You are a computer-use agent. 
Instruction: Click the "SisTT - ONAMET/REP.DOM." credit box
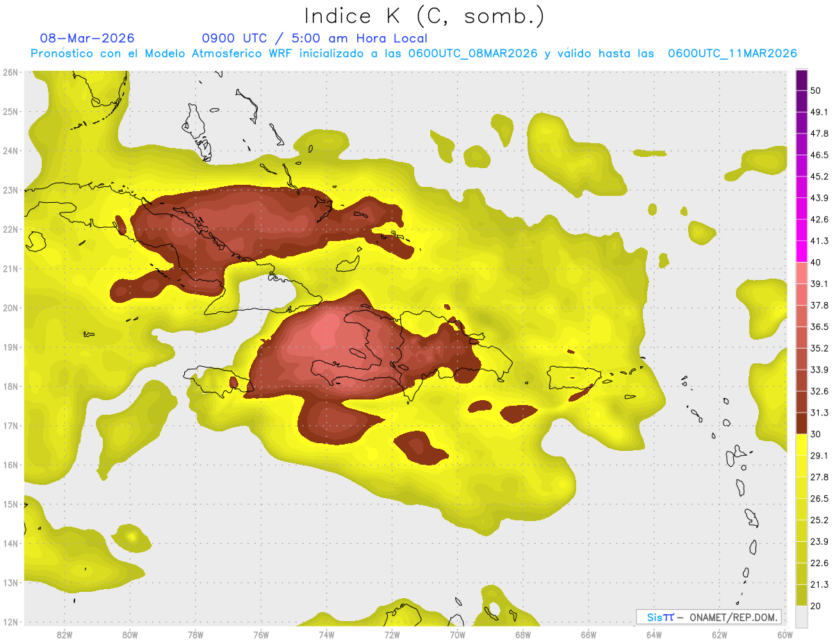click(709, 617)
